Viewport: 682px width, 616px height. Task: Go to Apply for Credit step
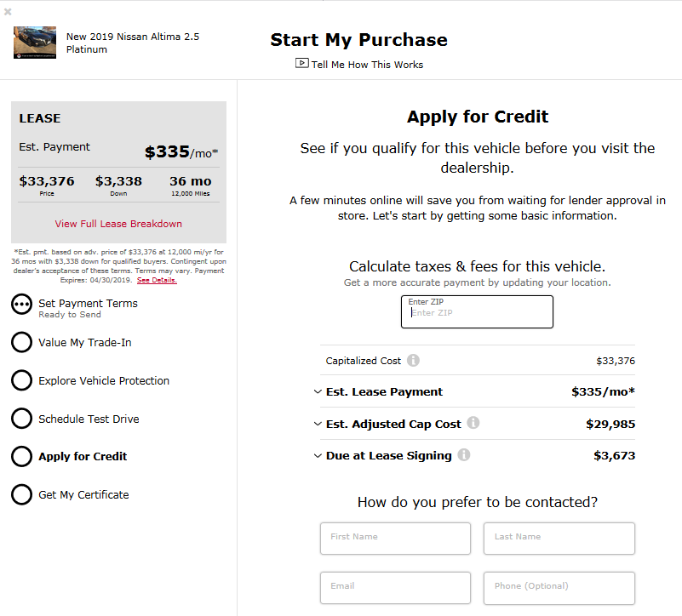83,456
